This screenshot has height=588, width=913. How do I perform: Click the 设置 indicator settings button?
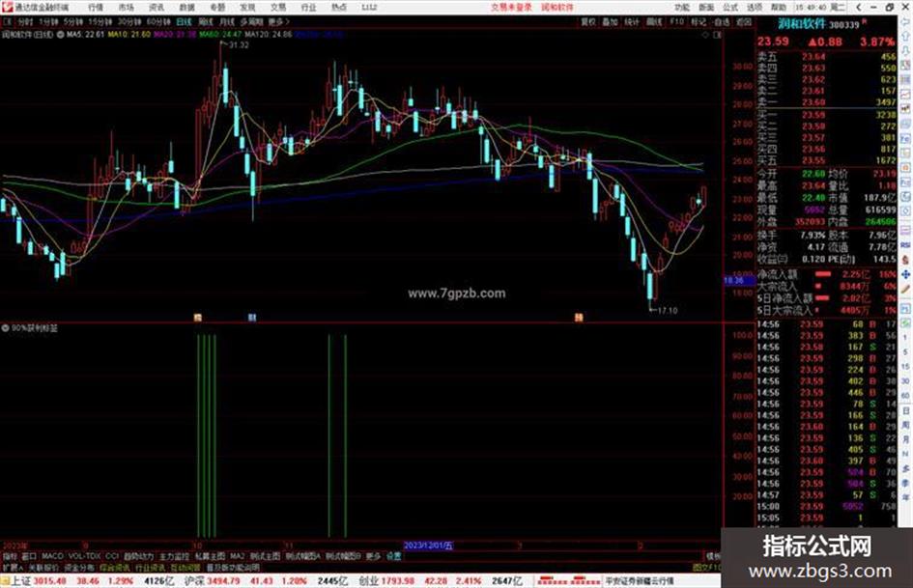394,556
